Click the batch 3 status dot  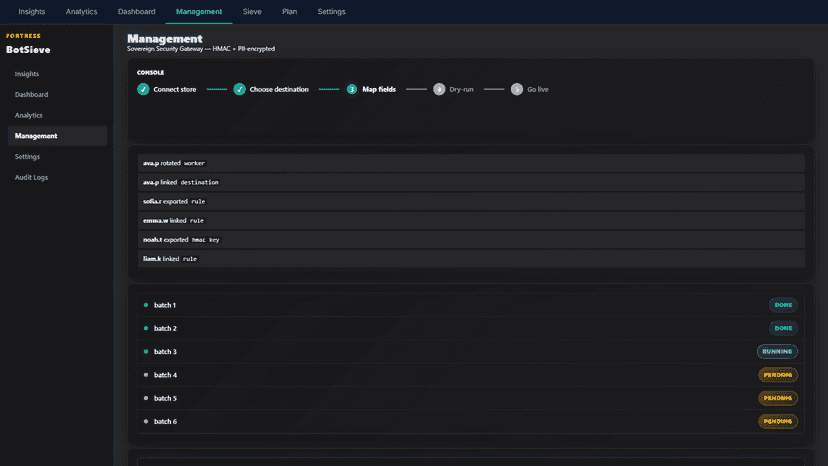coord(146,351)
